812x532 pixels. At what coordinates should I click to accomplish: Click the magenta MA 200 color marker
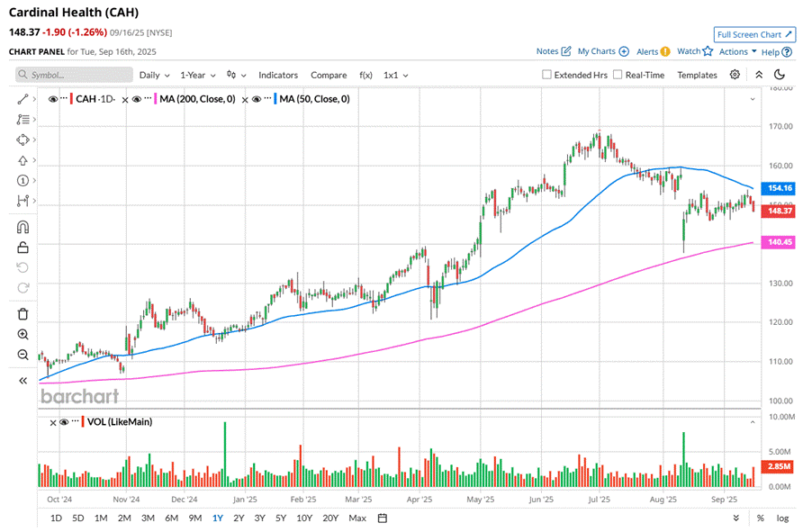pyautogui.click(x=156, y=99)
